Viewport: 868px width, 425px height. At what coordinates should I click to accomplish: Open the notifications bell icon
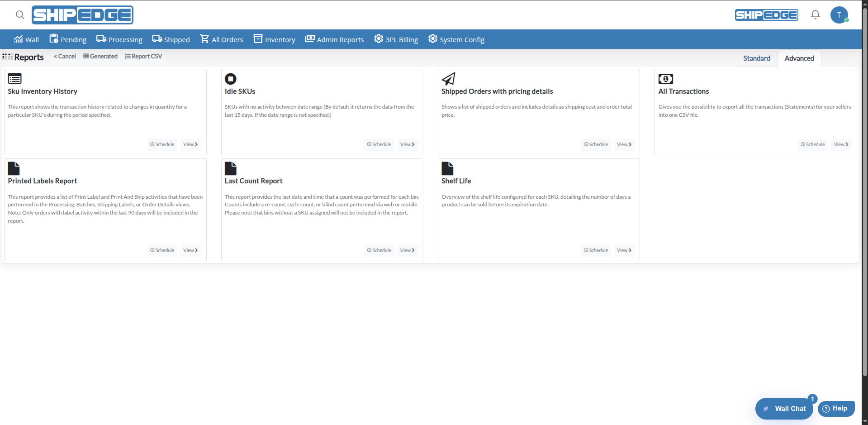(x=815, y=14)
